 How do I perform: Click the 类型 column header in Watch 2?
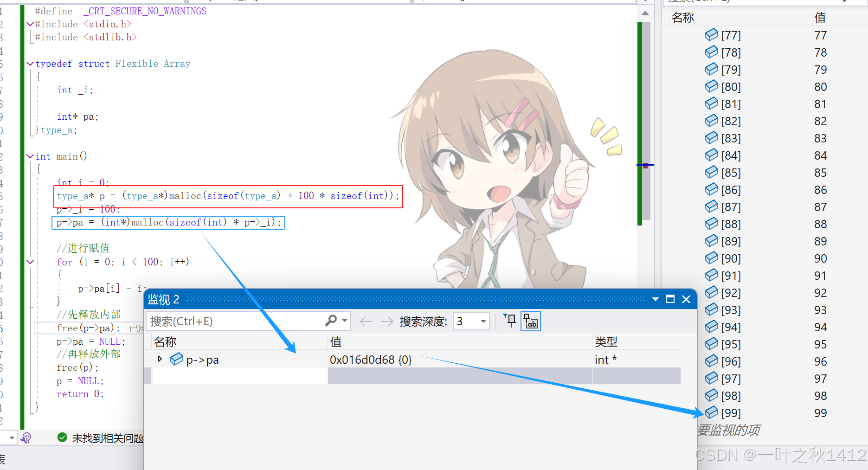(606, 342)
